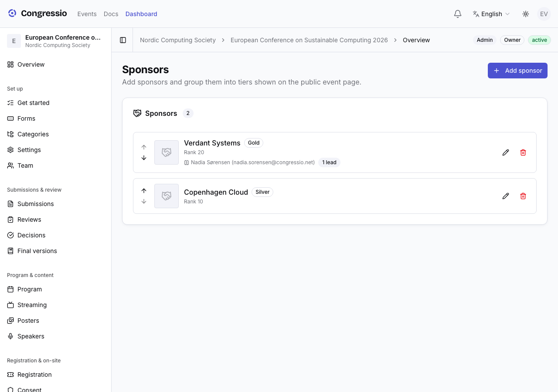Screen dimensions: 558x392
Task: Delete the Verdant Systems sponsor
Action: 523,152
